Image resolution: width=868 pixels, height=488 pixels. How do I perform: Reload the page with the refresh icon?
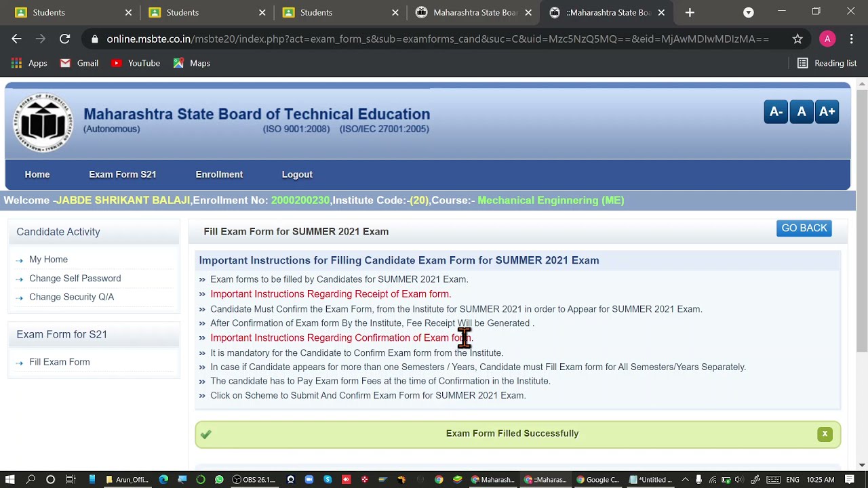[x=64, y=39]
